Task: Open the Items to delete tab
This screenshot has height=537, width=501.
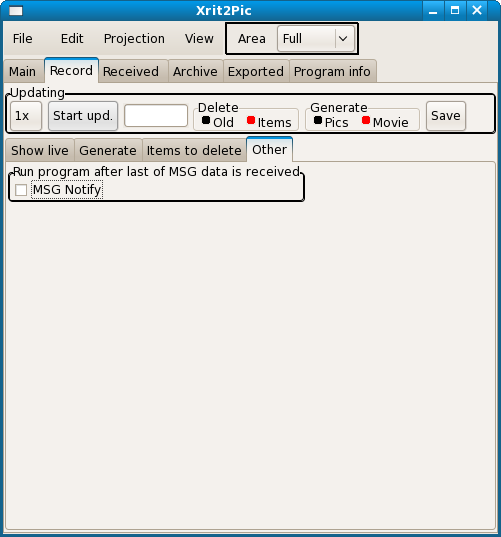Action: 194,150
